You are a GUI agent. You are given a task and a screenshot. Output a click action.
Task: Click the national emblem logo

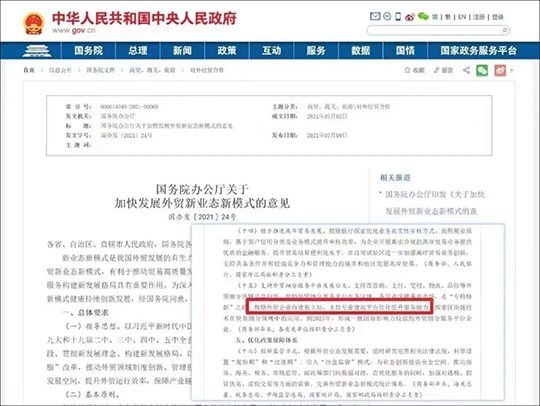coord(34,23)
